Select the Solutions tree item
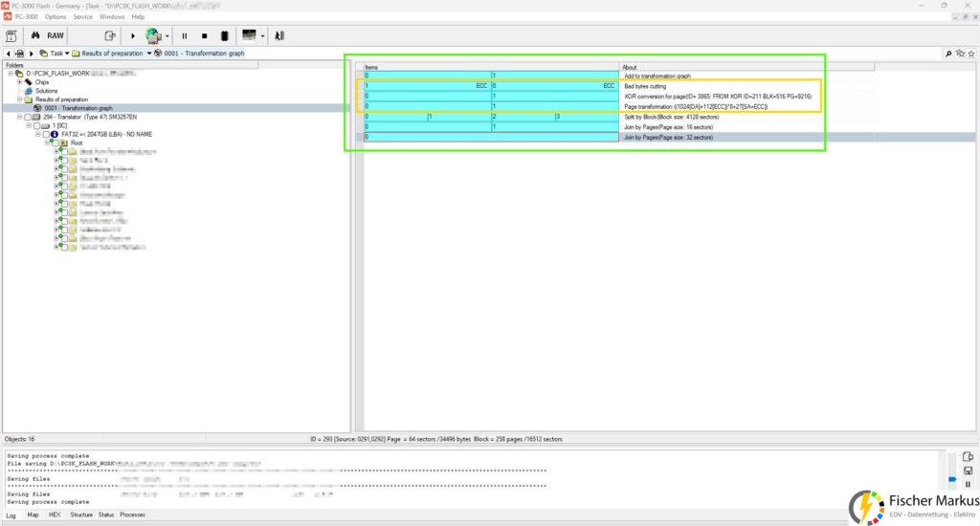Image resolution: width=980 pixels, height=526 pixels. 46,91
